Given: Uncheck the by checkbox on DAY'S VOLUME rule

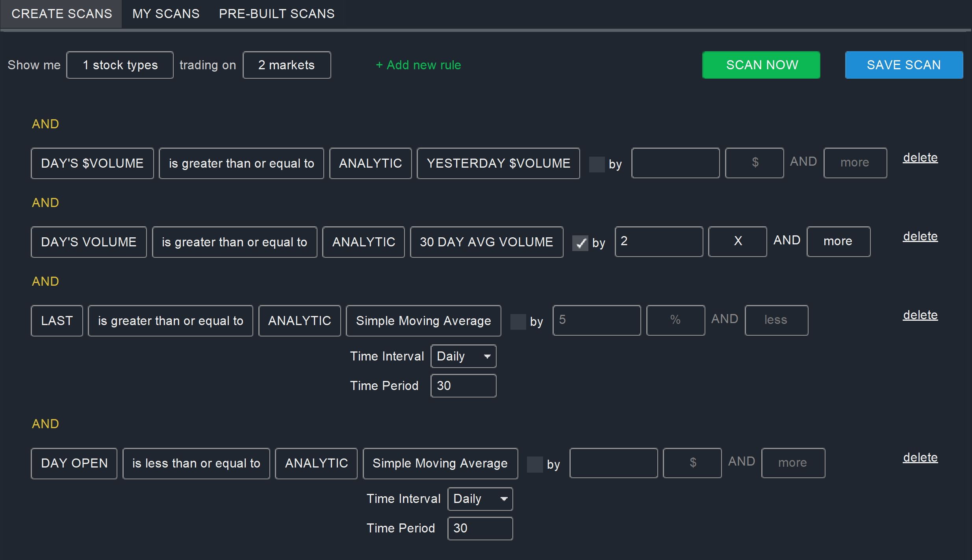Looking at the screenshot, I should pos(581,244).
